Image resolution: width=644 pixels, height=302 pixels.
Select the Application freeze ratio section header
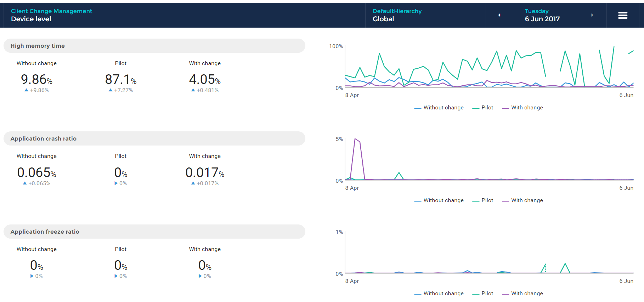click(x=154, y=232)
